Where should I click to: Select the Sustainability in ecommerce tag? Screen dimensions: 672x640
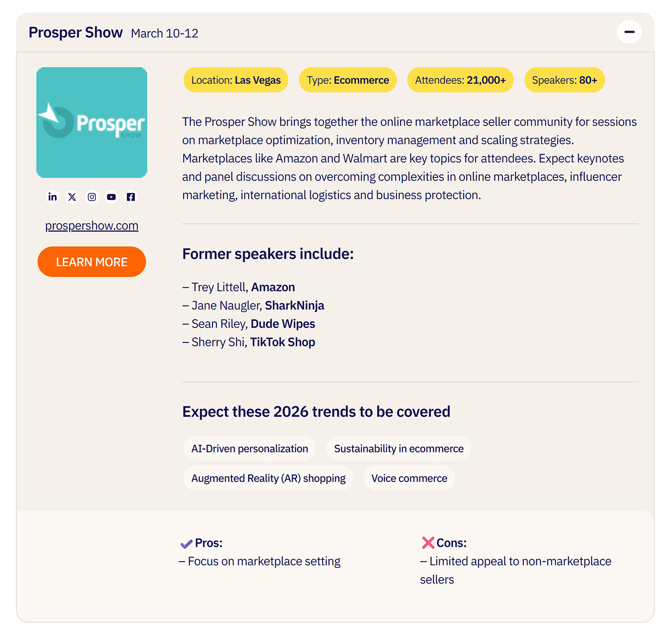point(399,448)
